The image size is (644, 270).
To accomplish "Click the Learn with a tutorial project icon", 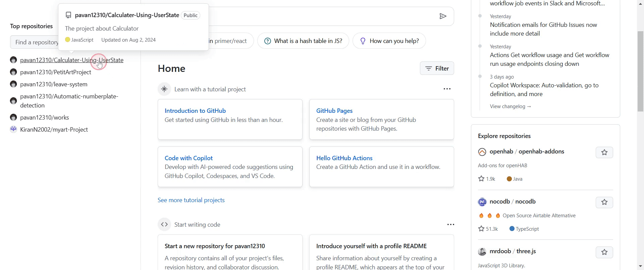I will tap(164, 89).
